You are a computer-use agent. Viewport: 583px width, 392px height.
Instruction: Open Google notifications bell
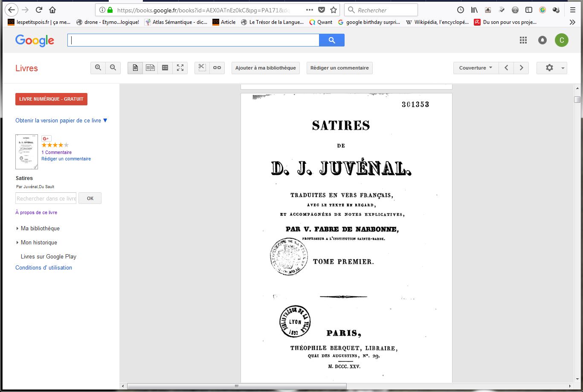(542, 40)
